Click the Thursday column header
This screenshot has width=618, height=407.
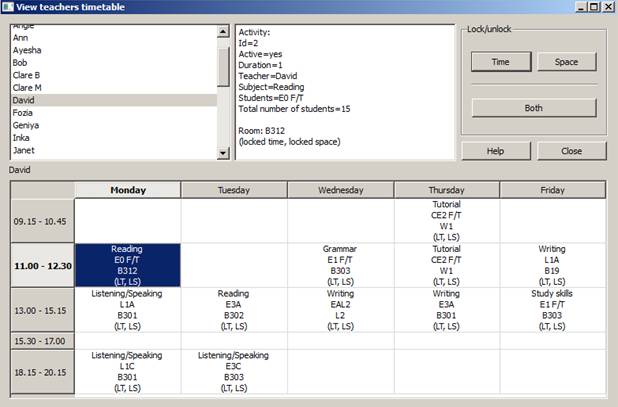(447, 190)
